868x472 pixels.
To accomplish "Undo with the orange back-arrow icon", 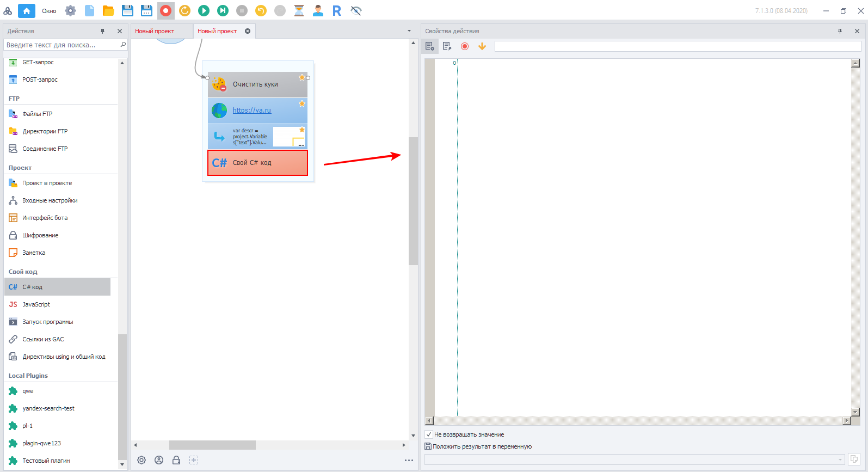I will pos(261,10).
